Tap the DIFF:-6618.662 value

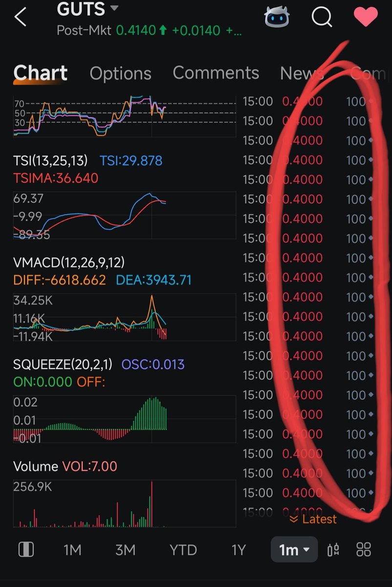click(x=60, y=280)
